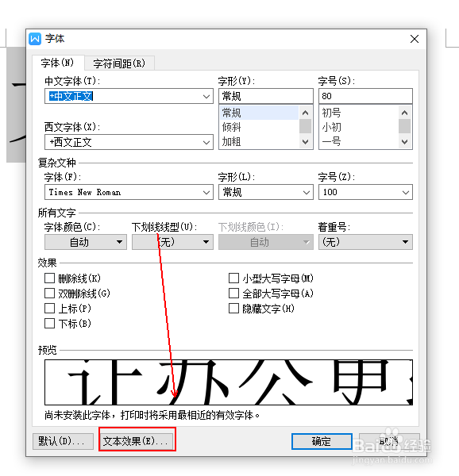Image resolution: width=459 pixels, height=476 pixels.
Task: Select 倾斜 in the 字形 list
Action: [x=259, y=127]
